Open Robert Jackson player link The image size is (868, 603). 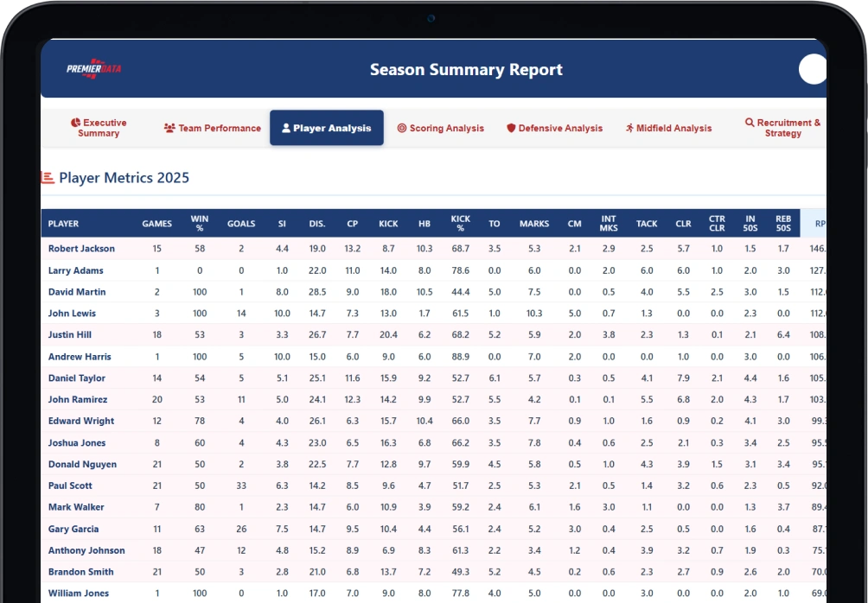(81, 249)
